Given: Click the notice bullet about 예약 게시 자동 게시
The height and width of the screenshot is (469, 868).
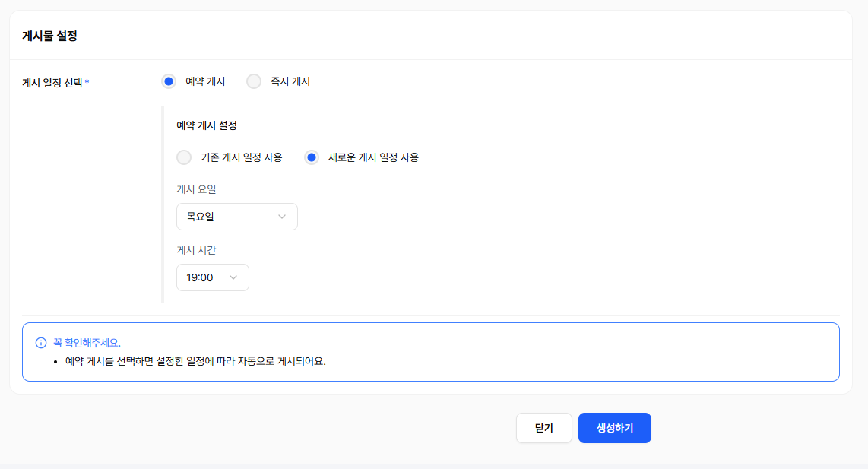Looking at the screenshot, I should [195, 361].
